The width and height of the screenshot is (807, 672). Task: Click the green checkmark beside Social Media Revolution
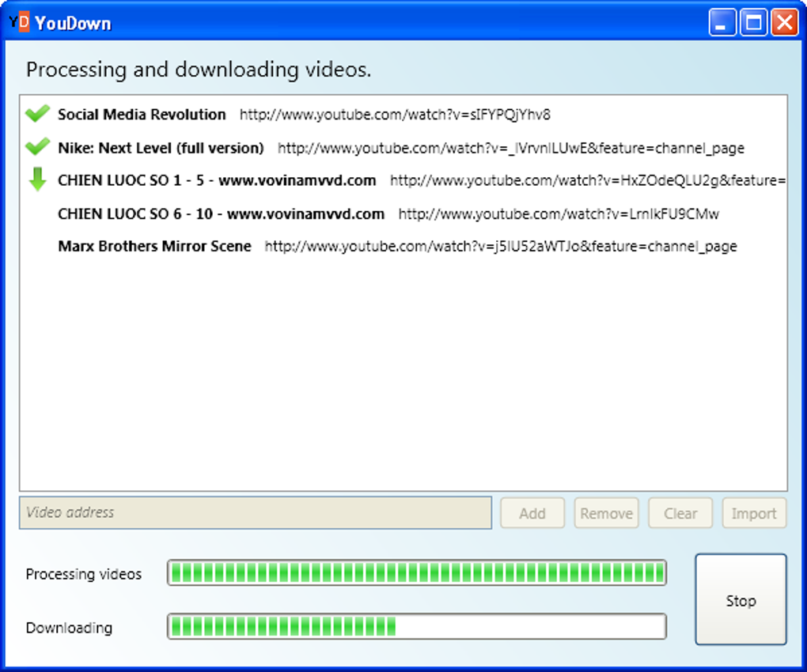pyautogui.click(x=37, y=114)
